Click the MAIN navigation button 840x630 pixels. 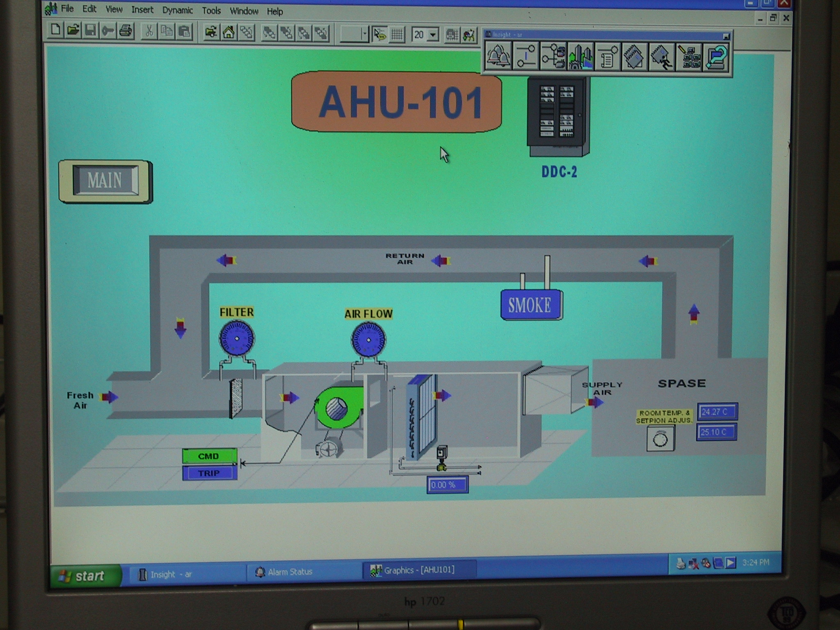[105, 181]
